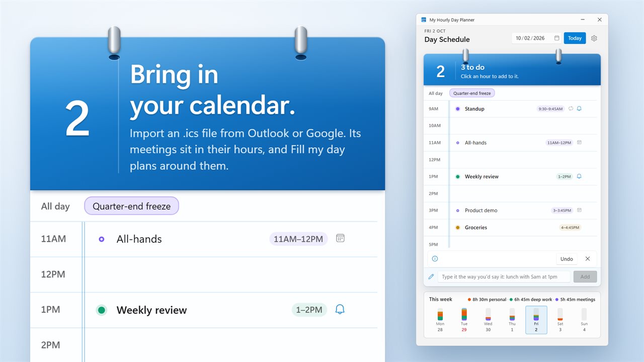Click calendar icon in the enlarged All-hands row
The height and width of the screenshot is (362, 644).
340,238
